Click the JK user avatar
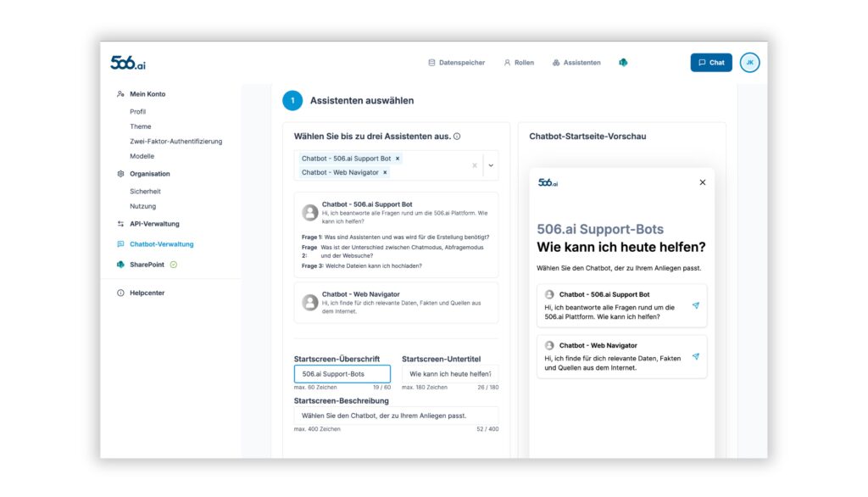 [x=749, y=63]
